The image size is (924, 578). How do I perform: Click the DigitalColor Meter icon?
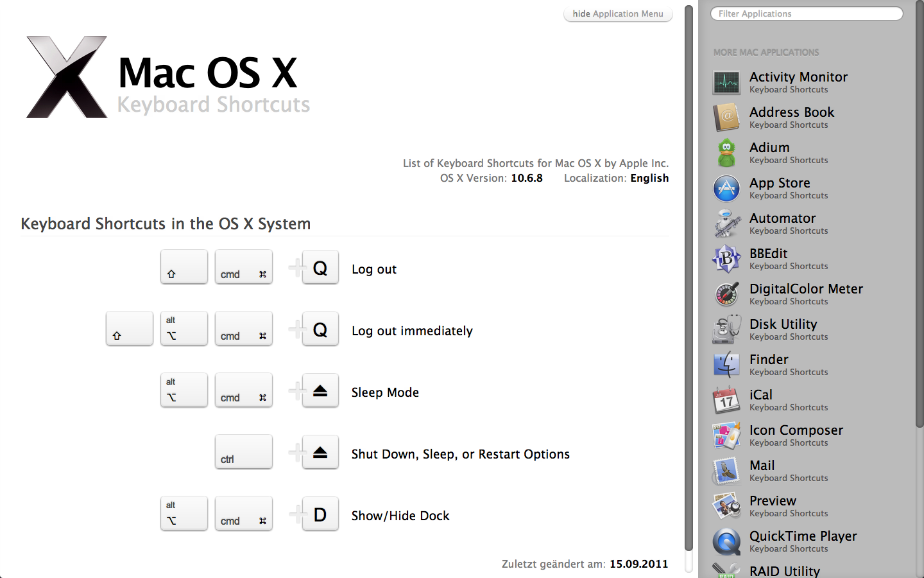point(726,294)
